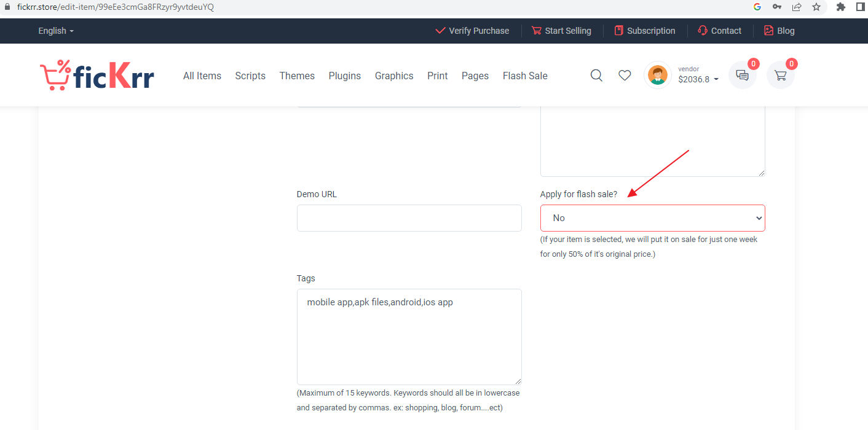
Task: Open the Apply for flash sale dropdown
Action: click(x=653, y=218)
